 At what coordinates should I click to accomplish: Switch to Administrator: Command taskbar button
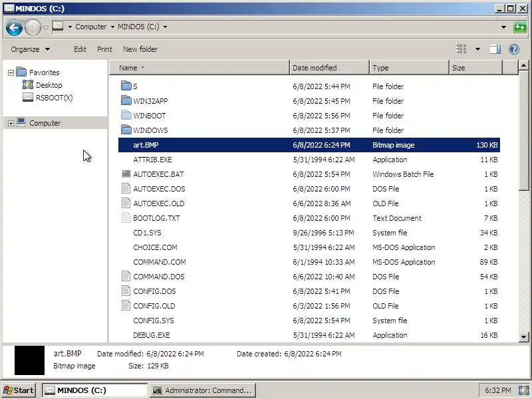[x=203, y=390]
